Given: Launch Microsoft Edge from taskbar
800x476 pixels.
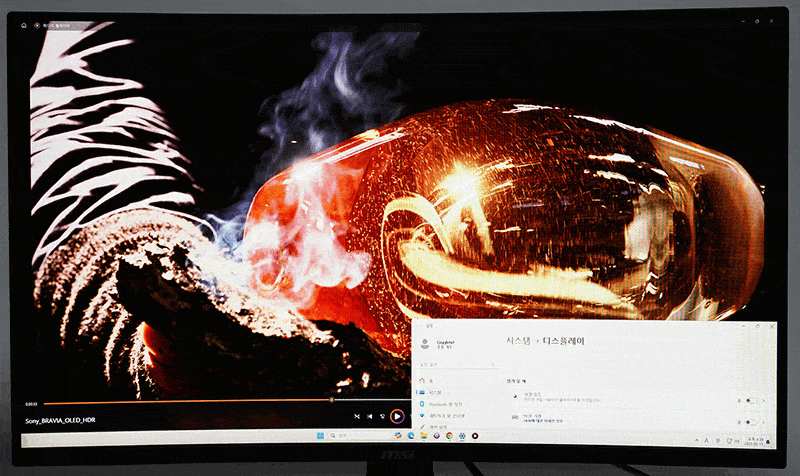Looking at the screenshot, I should 411,436.
